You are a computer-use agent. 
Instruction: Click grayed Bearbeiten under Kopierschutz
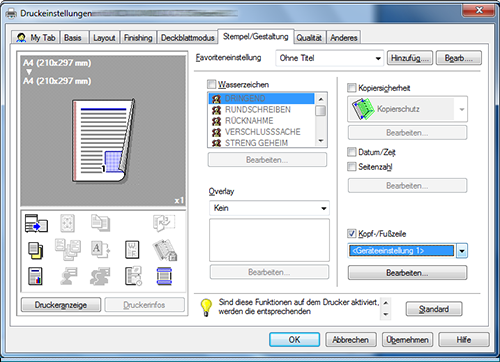pos(407,133)
